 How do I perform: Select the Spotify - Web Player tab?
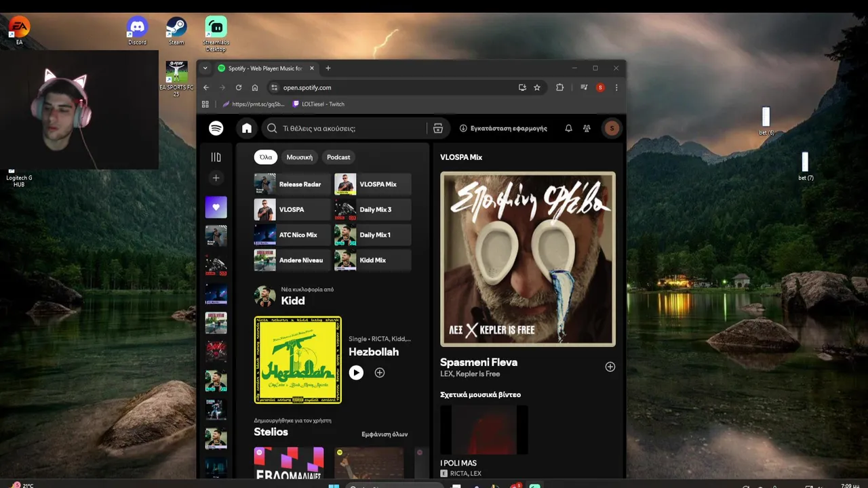coord(266,68)
